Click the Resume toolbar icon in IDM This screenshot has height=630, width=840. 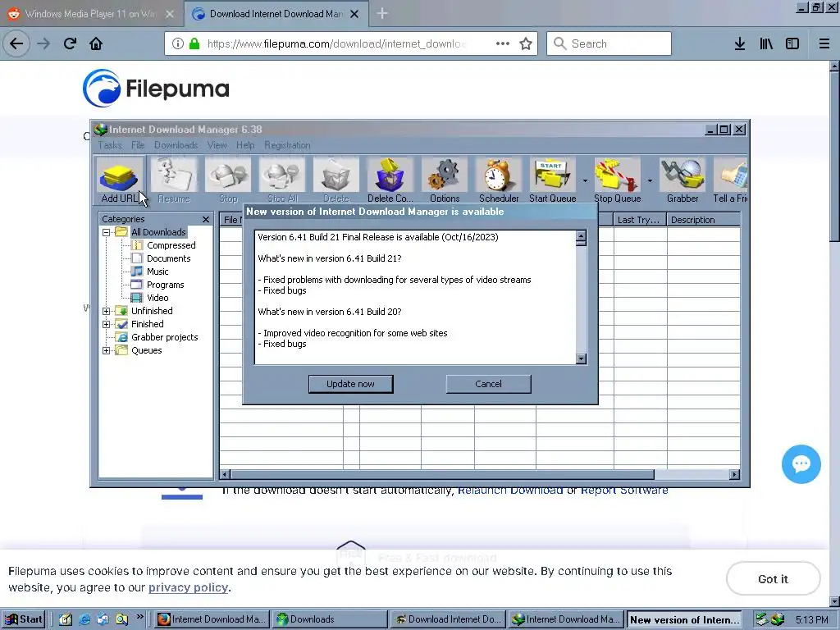coord(174,180)
